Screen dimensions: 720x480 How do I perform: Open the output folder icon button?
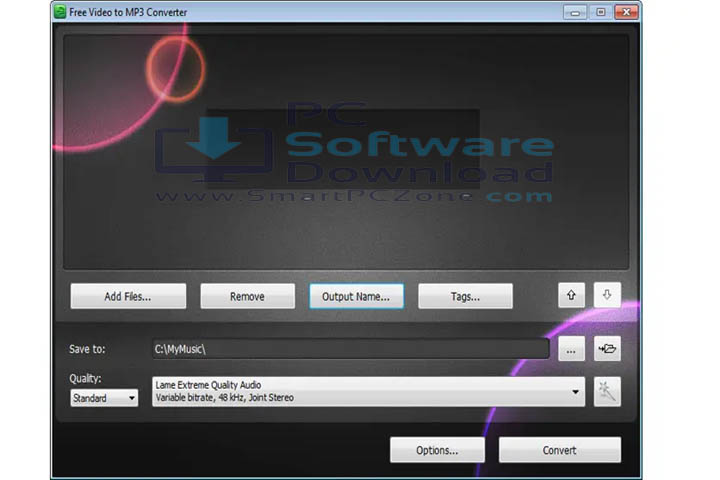point(607,349)
